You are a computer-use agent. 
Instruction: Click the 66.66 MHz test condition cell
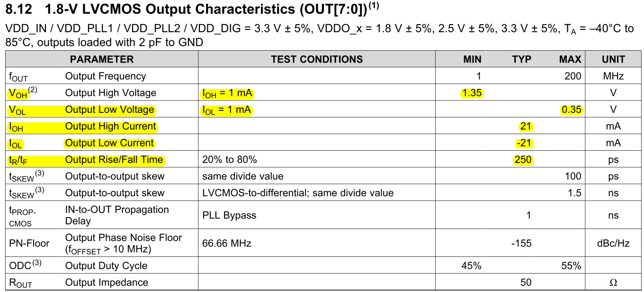coord(227,244)
